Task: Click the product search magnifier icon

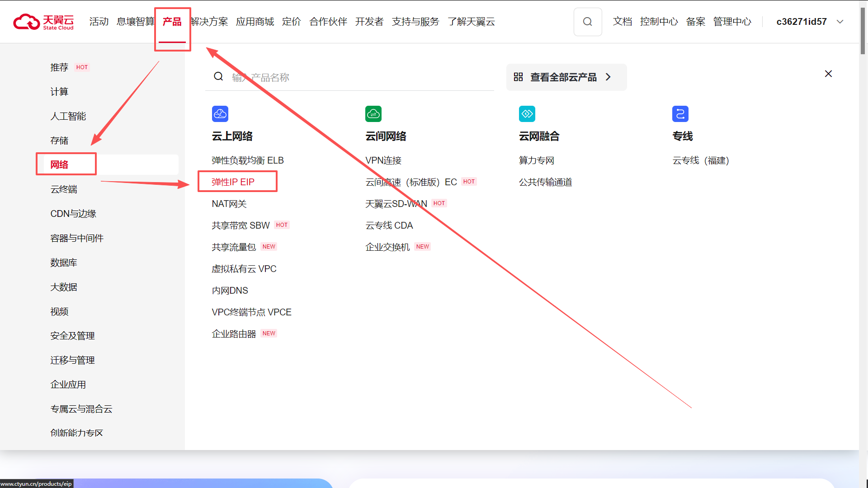Action: point(218,76)
